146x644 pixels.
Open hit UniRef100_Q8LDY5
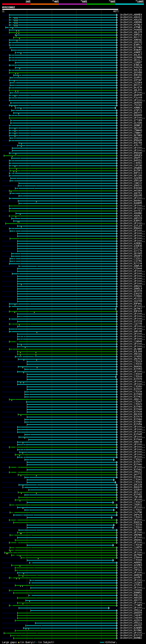click(131, 32)
